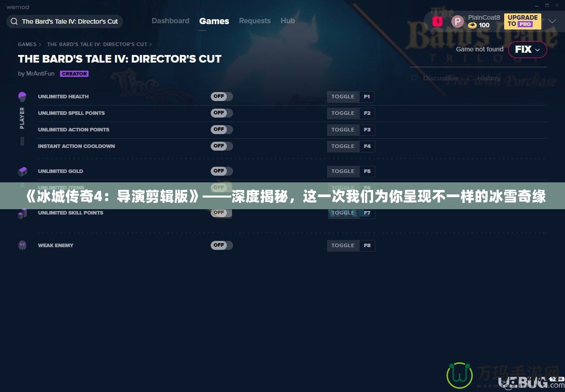Click the ghost icon beside Weak Enemy

22,245
